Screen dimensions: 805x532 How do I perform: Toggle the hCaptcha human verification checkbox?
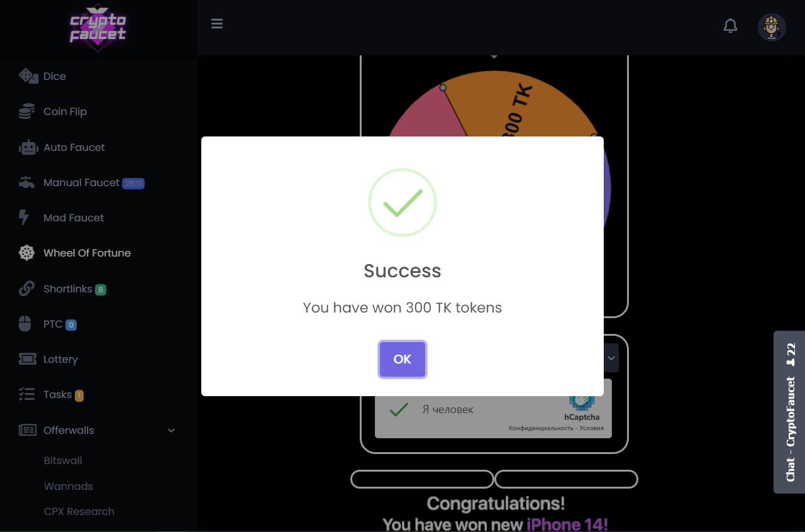[399, 409]
